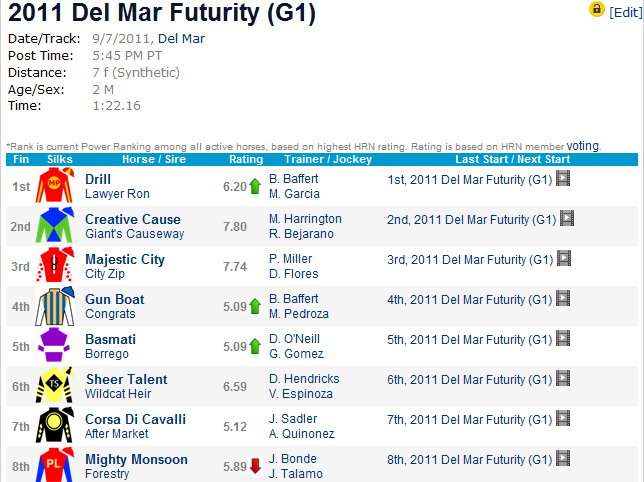Click the red down arrow beside rating 5.89
This screenshot has width=644, height=482.
(255, 466)
